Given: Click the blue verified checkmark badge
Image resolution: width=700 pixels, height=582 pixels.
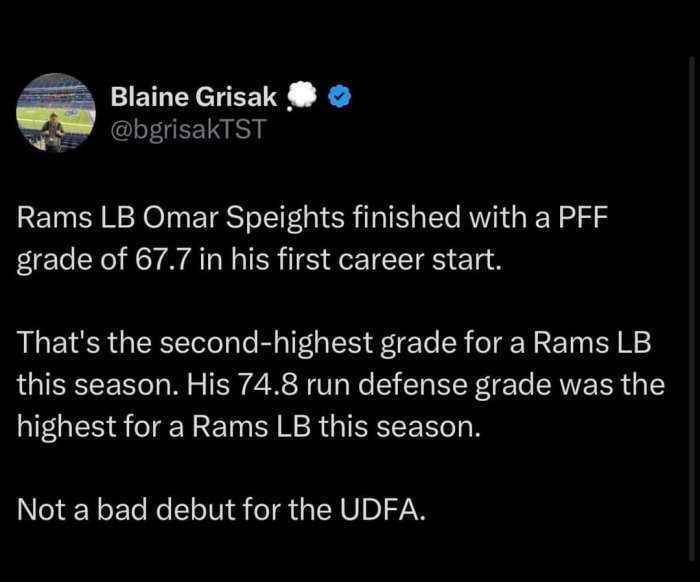Looking at the screenshot, I should (339, 97).
